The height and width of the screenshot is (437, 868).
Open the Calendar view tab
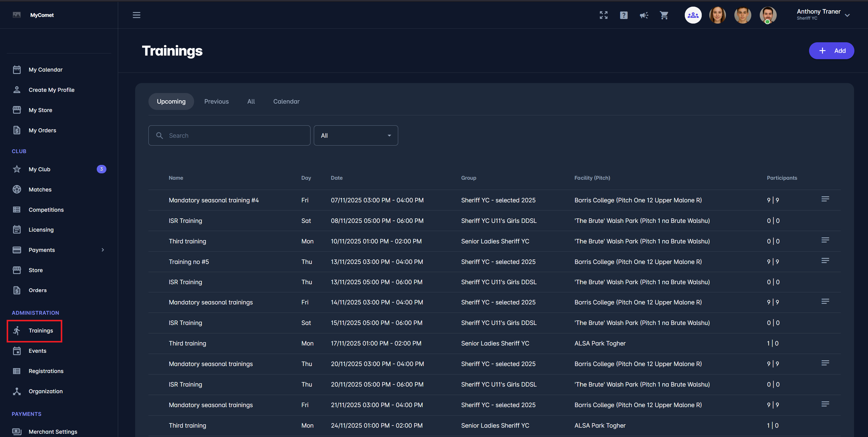point(286,101)
